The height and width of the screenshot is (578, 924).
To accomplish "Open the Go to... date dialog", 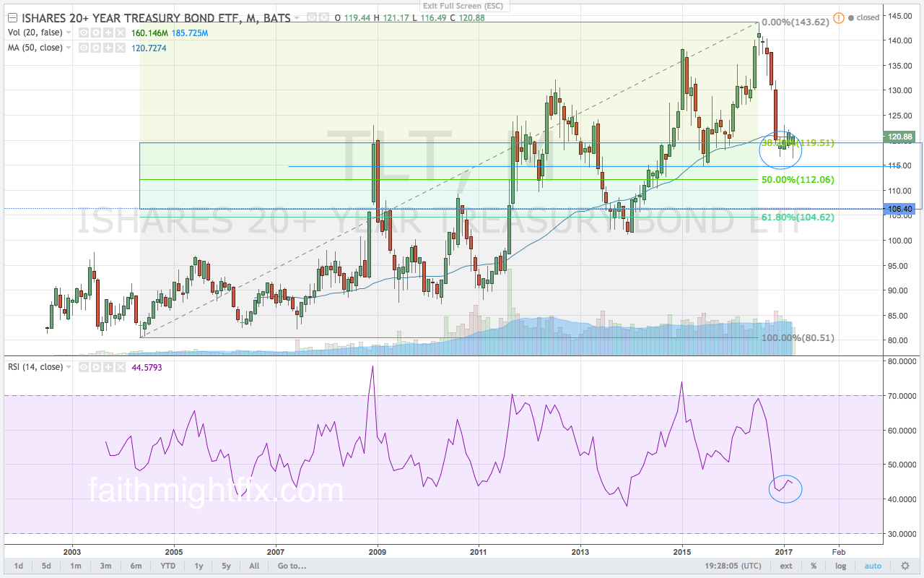I will [x=292, y=566].
